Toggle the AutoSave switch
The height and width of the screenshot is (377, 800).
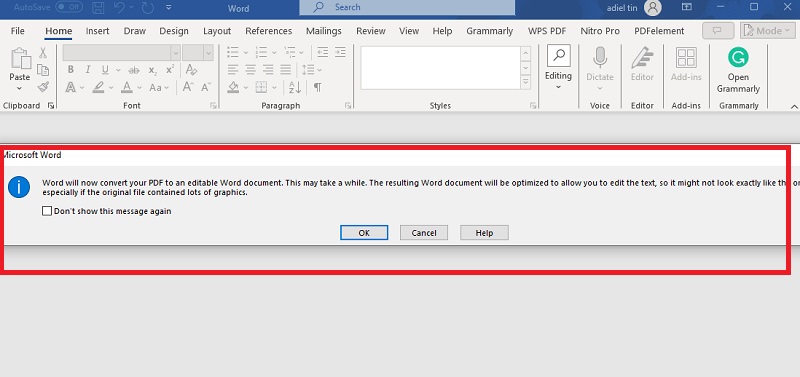click(x=69, y=8)
